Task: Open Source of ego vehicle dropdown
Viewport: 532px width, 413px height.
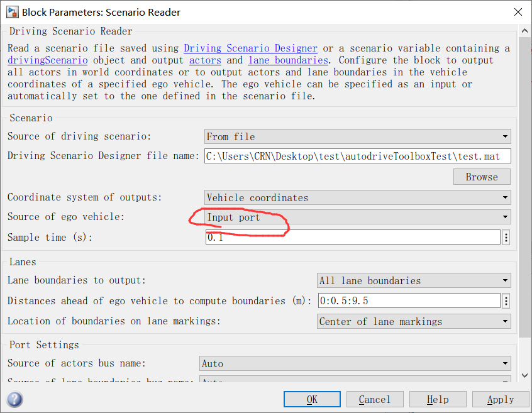Action: coord(358,217)
